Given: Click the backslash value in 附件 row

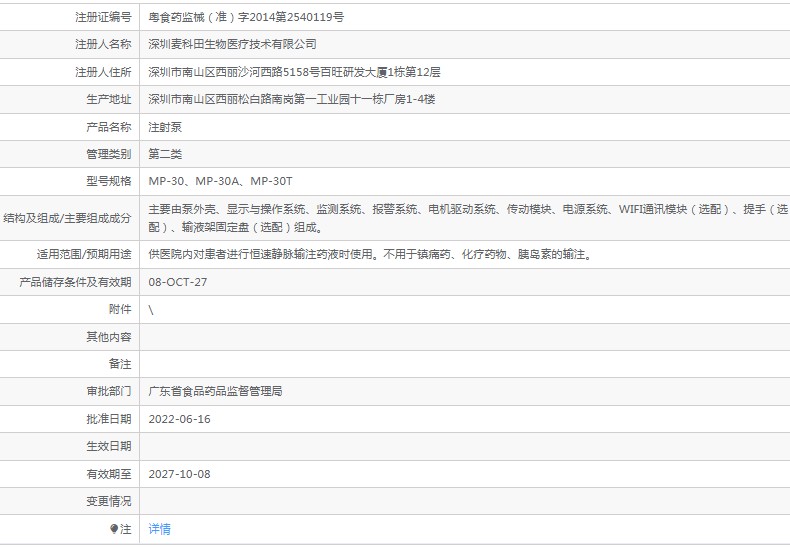Looking at the screenshot, I should pos(151,310).
